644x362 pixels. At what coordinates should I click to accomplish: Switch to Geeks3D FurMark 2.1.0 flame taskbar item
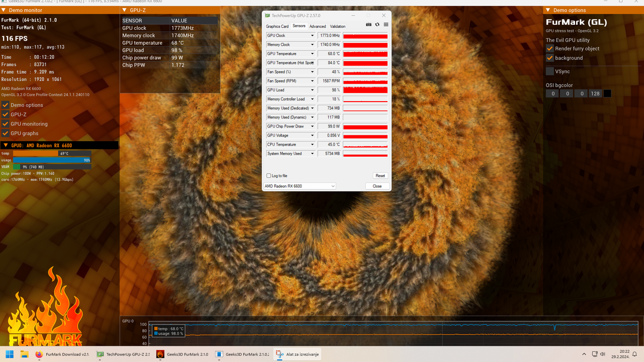182,354
